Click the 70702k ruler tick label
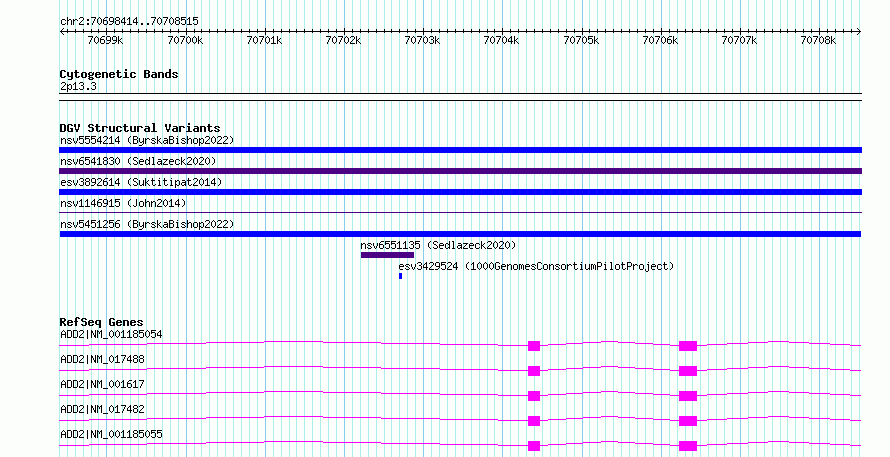Viewport: 890px width, 457px height. pos(343,40)
